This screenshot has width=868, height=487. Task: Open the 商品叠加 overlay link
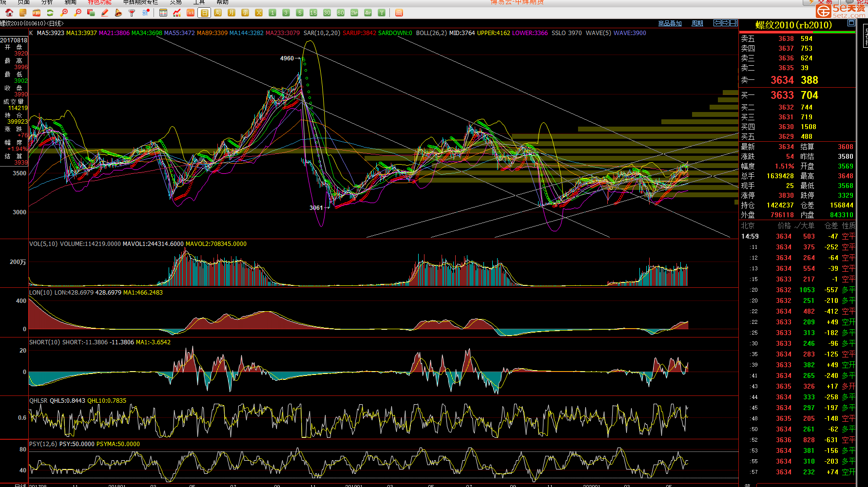point(670,23)
